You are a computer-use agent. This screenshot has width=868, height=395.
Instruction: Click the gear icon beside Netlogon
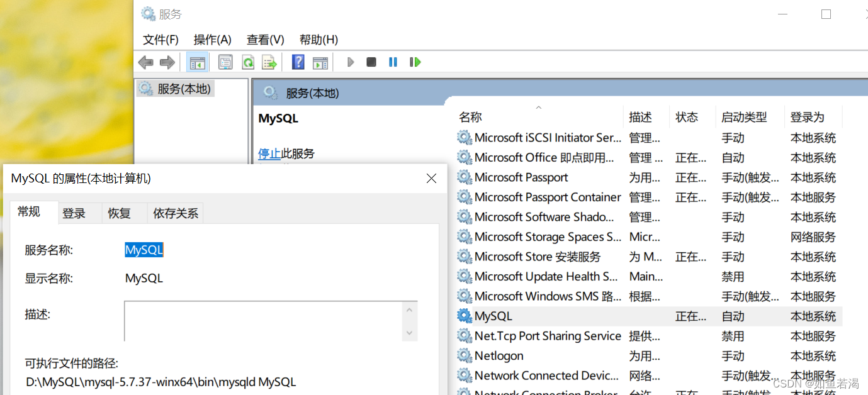click(465, 355)
